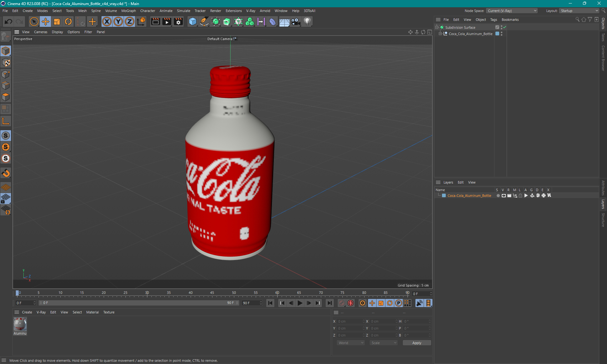Select the Spline Pen tool

click(x=204, y=21)
